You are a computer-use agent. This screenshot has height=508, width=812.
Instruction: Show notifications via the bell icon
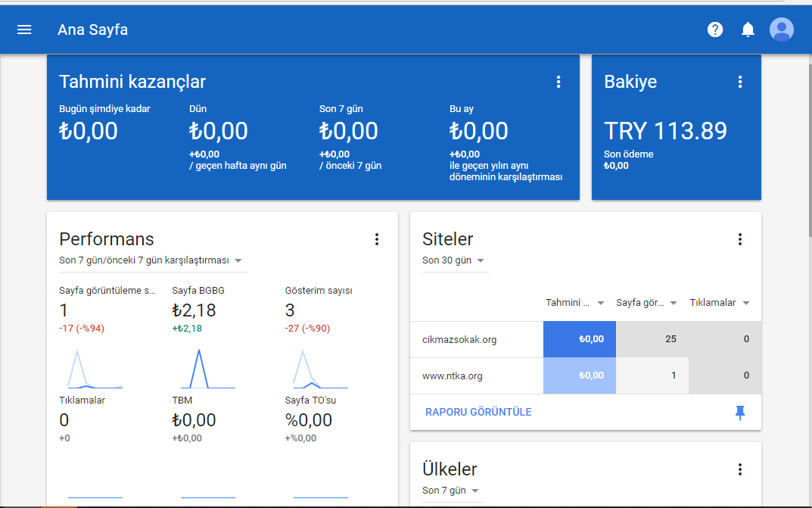point(748,30)
